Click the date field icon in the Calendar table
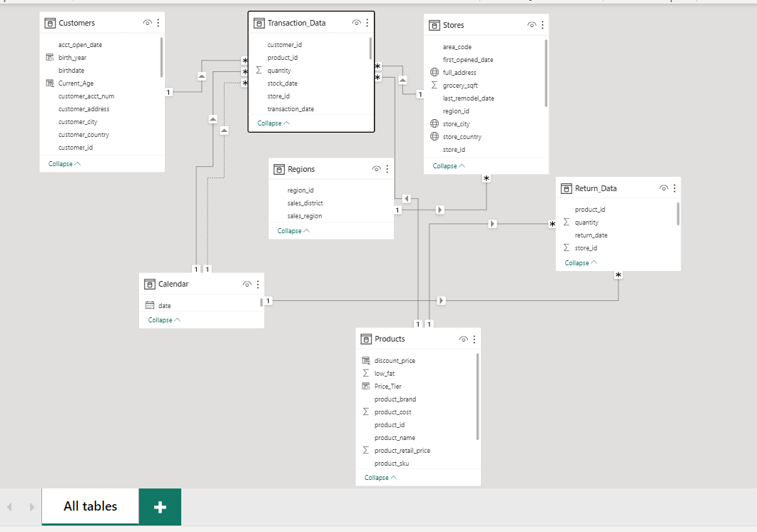This screenshot has width=757, height=532. 149,305
